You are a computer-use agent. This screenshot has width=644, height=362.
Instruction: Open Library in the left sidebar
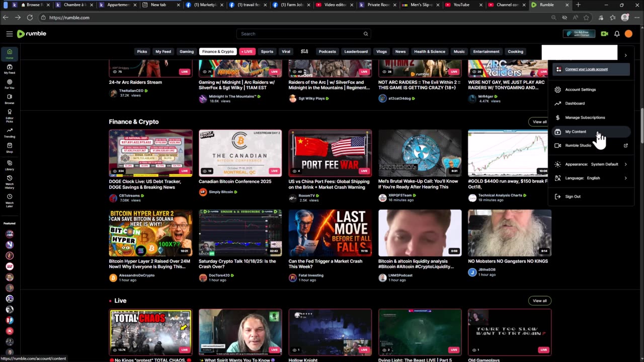9,165
